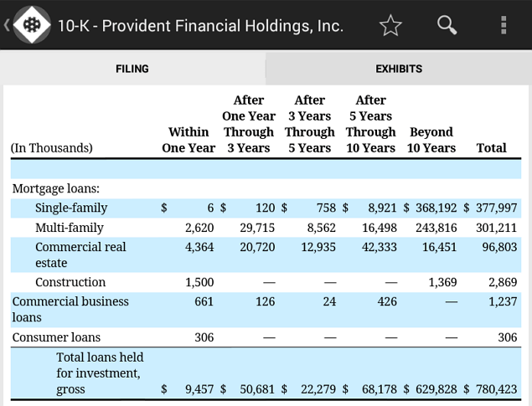This screenshot has height=406, width=532.
Task: Tap the title 10-K - Provident Financial Holdings
Action: [x=200, y=26]
